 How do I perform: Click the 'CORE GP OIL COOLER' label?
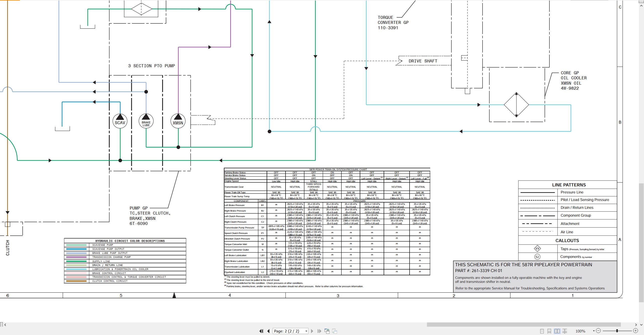574,81
